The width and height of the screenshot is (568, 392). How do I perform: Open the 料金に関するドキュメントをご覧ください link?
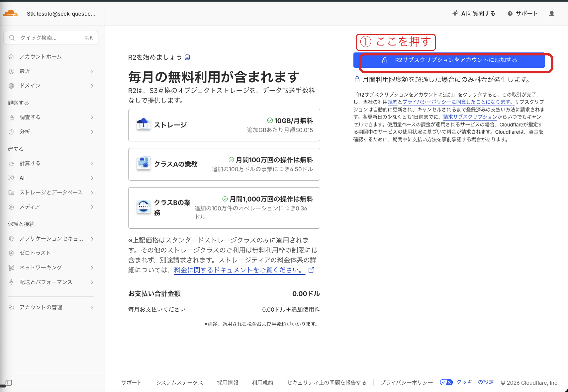pyautogui.click(x=239, y=270)
